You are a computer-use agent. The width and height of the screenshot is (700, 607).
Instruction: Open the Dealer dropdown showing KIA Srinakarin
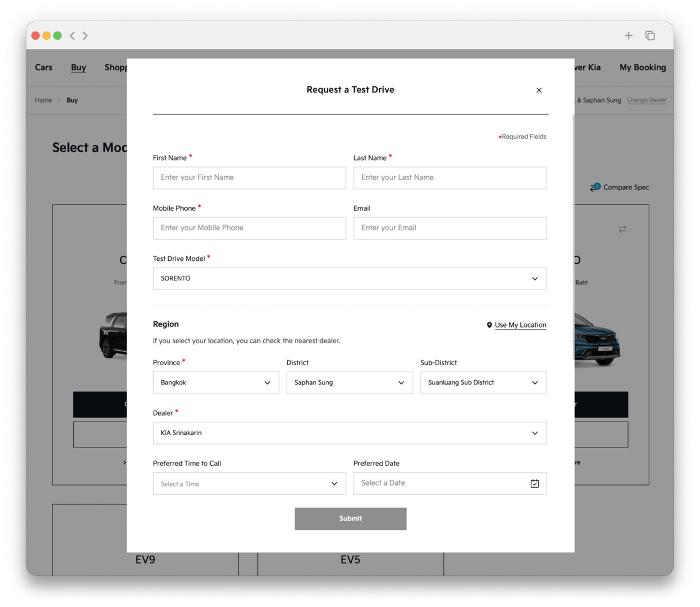pos(349,433)
